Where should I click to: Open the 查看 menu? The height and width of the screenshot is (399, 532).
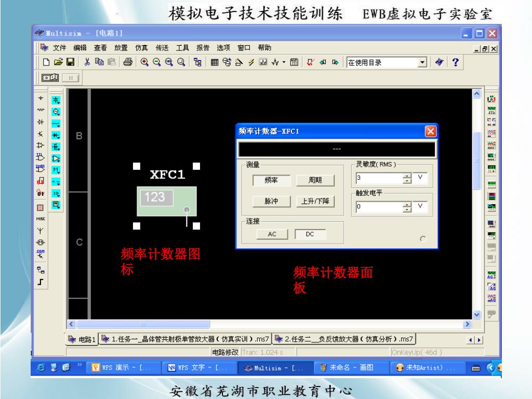[100, 48]
